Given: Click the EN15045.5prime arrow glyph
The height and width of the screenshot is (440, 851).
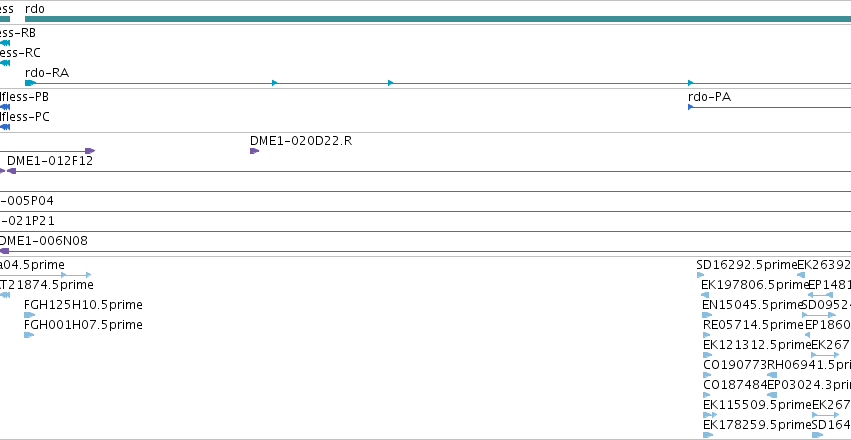Looking at the screenshot, I should (707, 315).
